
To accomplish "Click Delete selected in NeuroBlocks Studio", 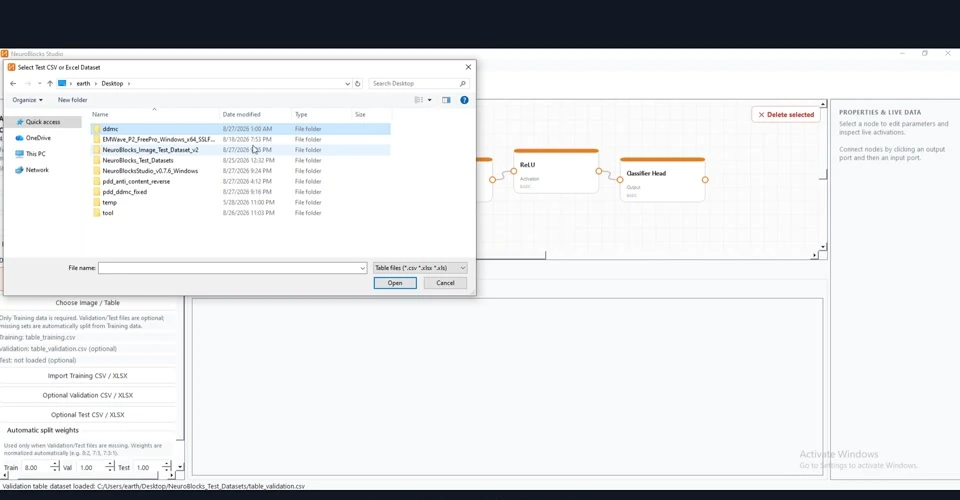I will (x=786, y=114).
